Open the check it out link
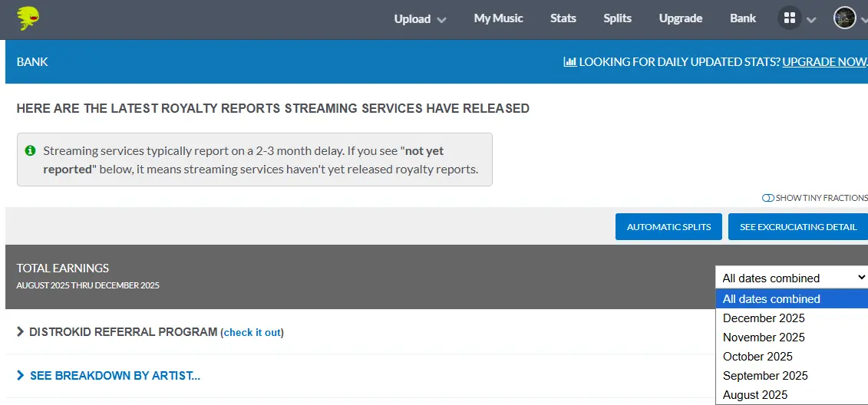The width and height of the screenshot is (868, 405). point(253,333)
